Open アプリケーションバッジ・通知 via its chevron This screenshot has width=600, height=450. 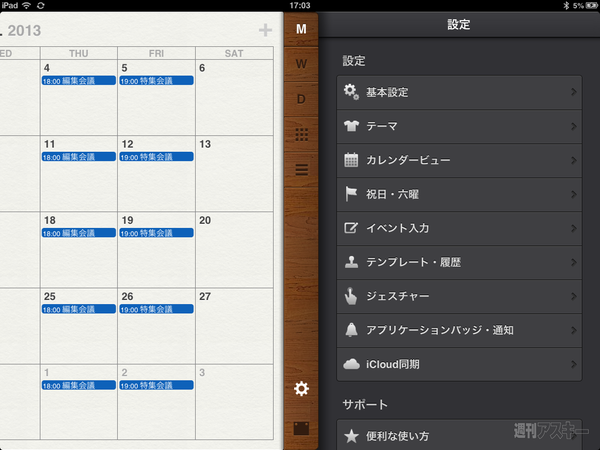[x=573, y=330]
